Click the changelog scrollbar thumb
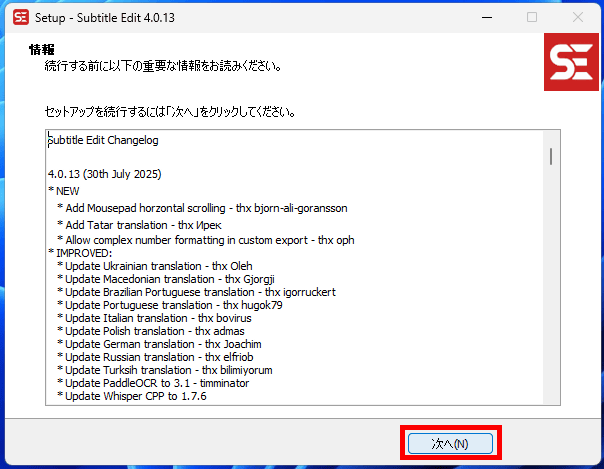 pyautogui.click(x=551, y=156)
